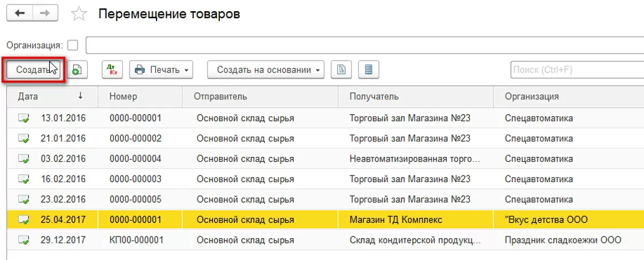Open the Печать dropdown menu
The image size is (644, 260).
point(161,70)
